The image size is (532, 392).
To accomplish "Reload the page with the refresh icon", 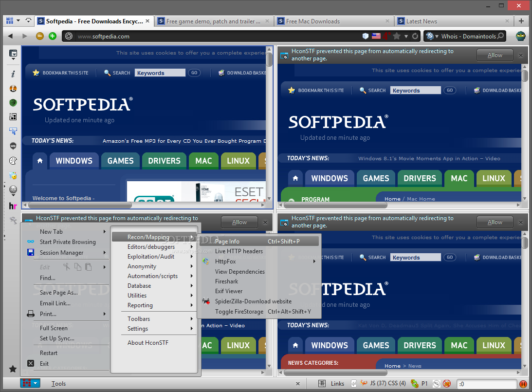I will (x=415, y=36).
